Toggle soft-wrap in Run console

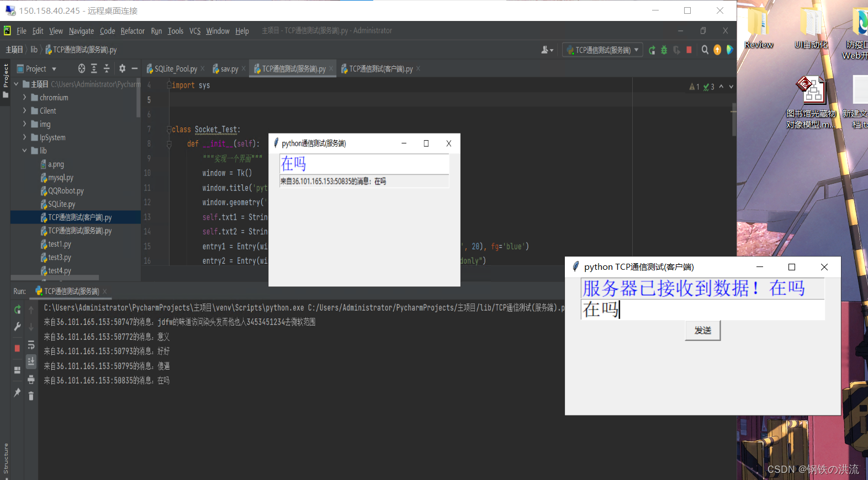pos(31,345)
